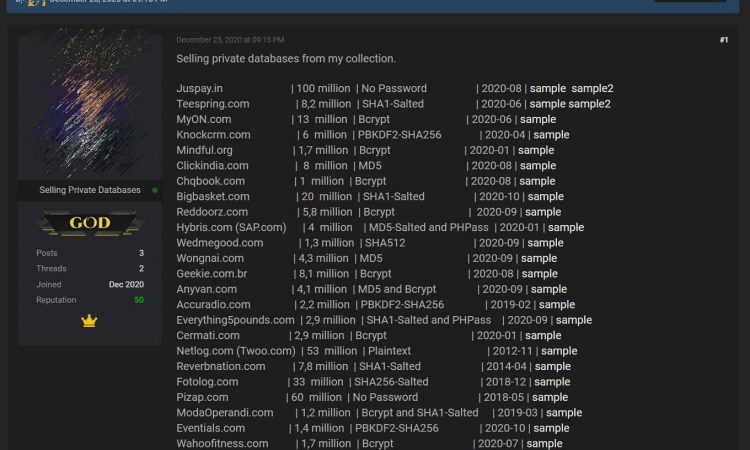
Task: Click sample link in the Juspay.in row
Action: pos(547,89)
